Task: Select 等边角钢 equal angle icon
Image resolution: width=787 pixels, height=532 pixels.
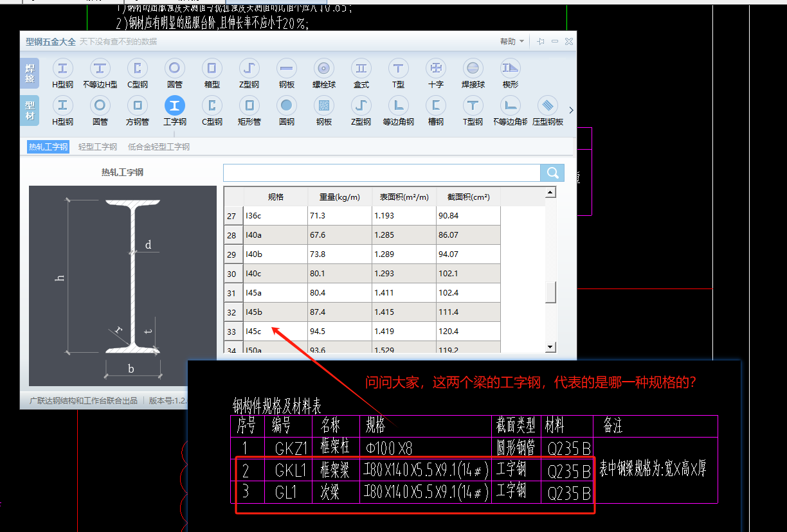Action: tap(398, 111)
